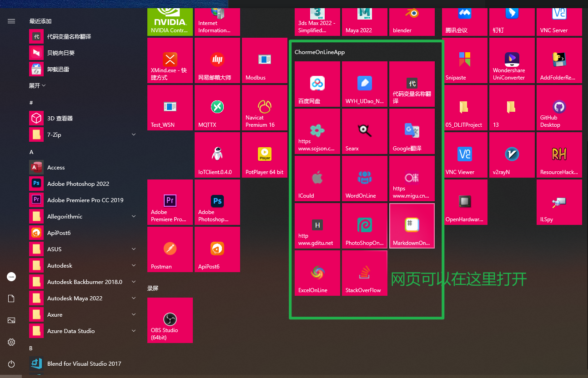Launch the ExcelOnLine tile
This screenshot has width=588, height=378.
317,273
